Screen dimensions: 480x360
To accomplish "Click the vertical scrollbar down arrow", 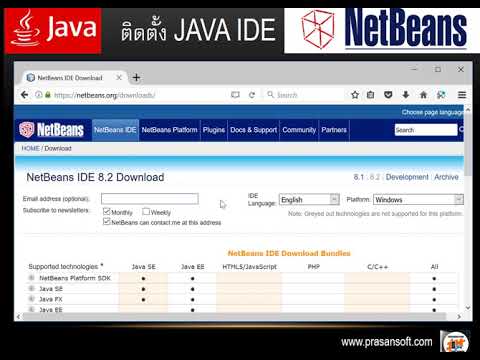I will 468,308.
